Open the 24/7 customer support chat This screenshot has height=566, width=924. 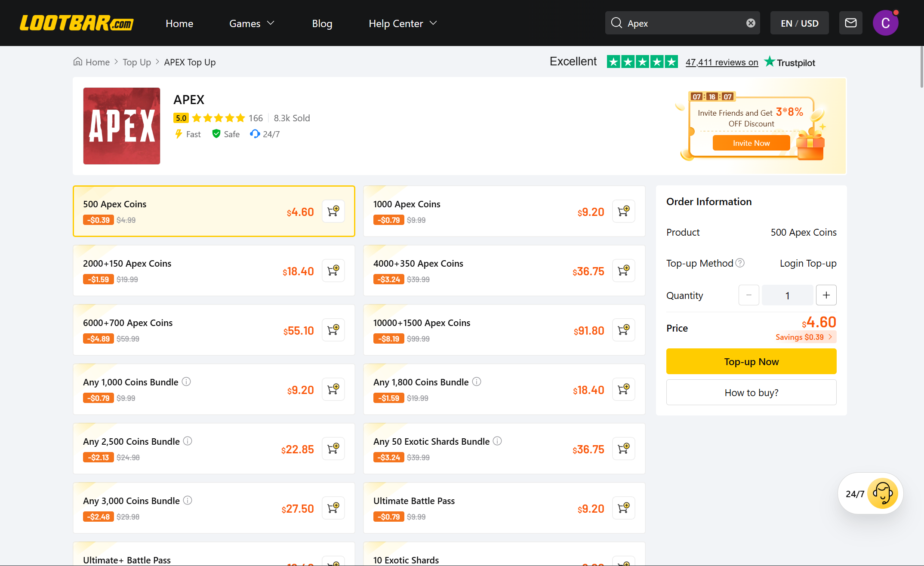[871, 494]
